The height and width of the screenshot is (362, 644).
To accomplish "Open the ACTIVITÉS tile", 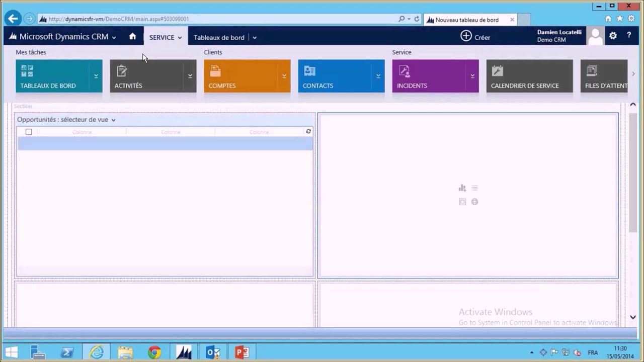I will [x=147, y=76].
